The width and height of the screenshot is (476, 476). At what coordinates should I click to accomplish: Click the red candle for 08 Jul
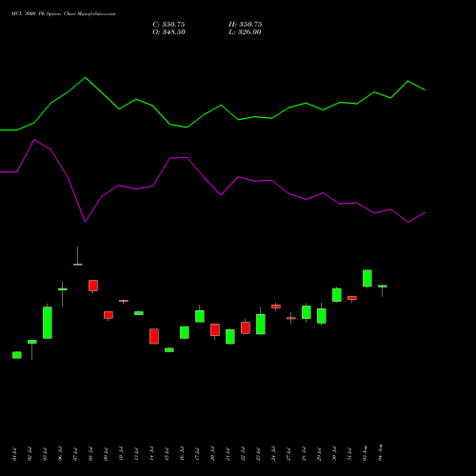tap(93, 286)
